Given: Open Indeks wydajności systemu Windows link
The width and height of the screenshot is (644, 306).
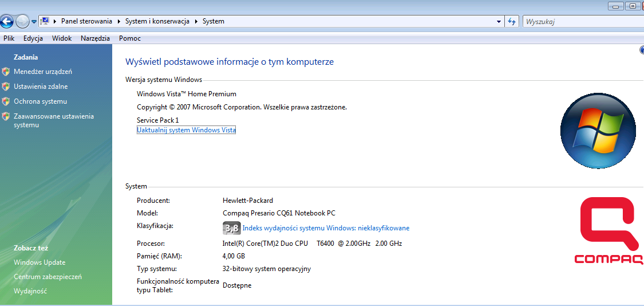Looking at the screenshot, I should pos(326,228).
